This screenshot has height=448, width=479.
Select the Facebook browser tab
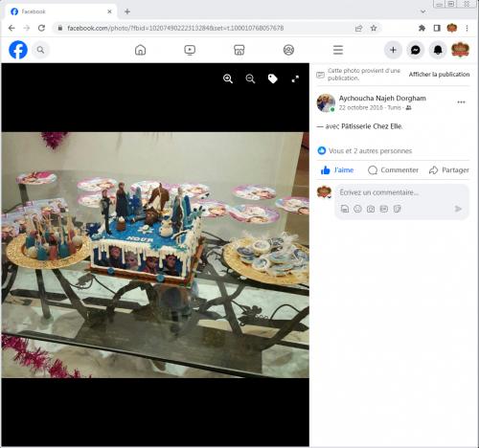[60, 11]
